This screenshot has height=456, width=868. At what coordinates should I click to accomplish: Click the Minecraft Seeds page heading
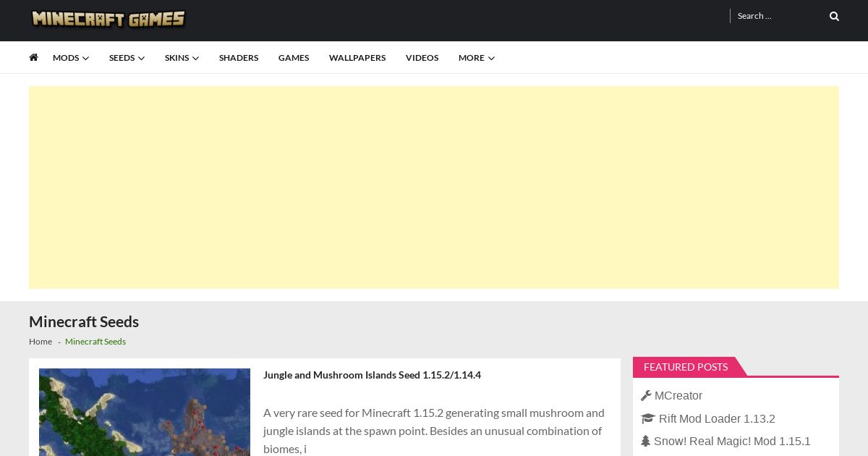click(x=84, y=321)
